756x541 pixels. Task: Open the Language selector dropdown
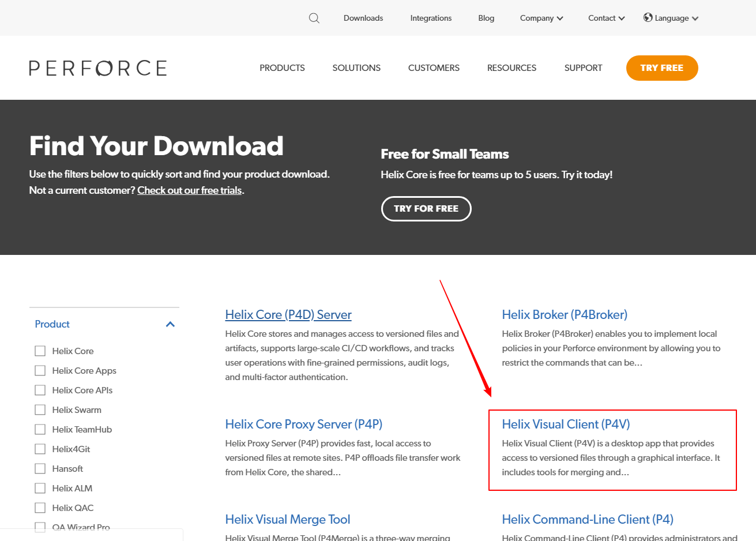coord(671,18)
